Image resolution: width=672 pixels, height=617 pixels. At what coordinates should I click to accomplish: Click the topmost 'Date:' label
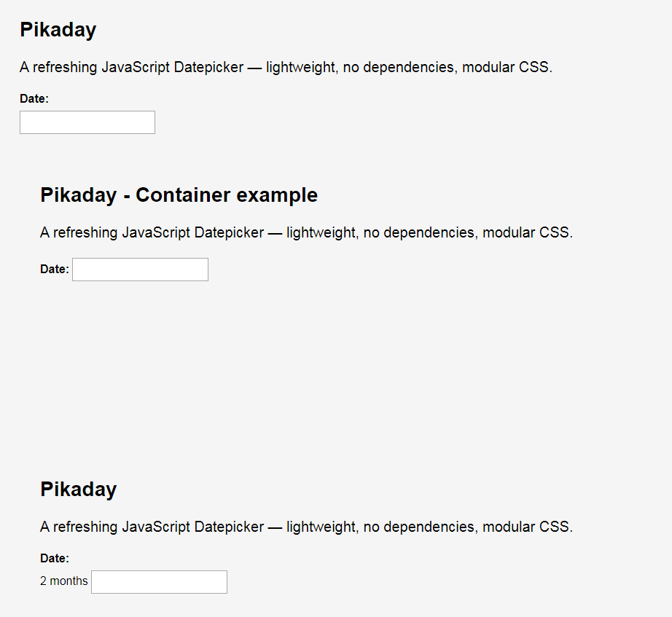coord(34,98)
